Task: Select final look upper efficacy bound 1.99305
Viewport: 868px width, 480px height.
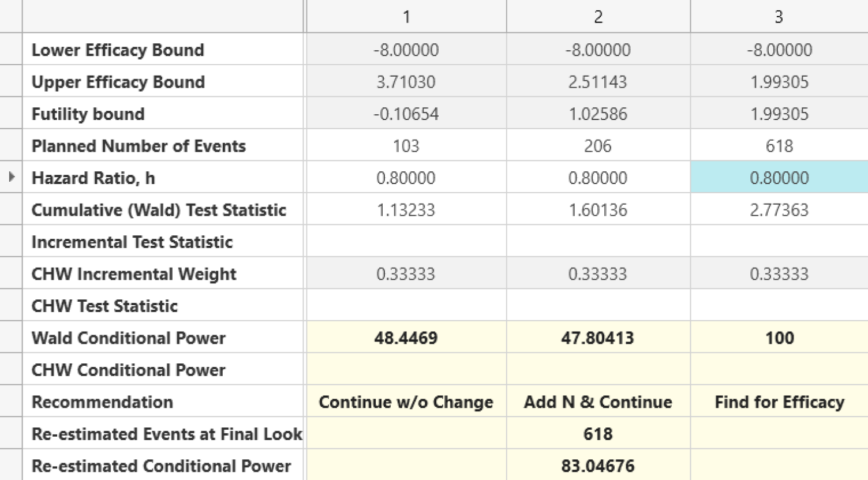Action: tap(779, 82)
